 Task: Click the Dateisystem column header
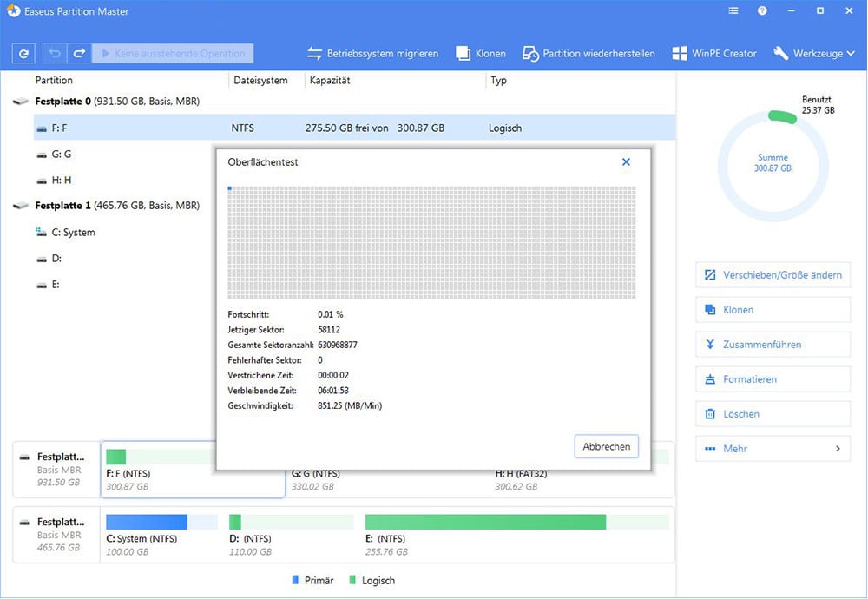[260, 80]
